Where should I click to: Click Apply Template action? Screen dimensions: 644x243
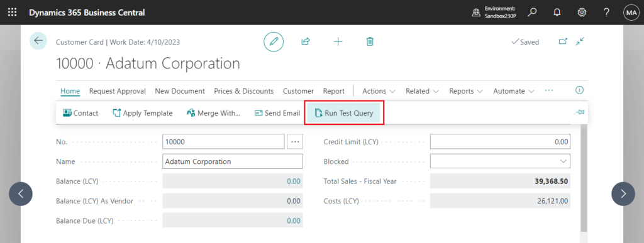point(143,113)
